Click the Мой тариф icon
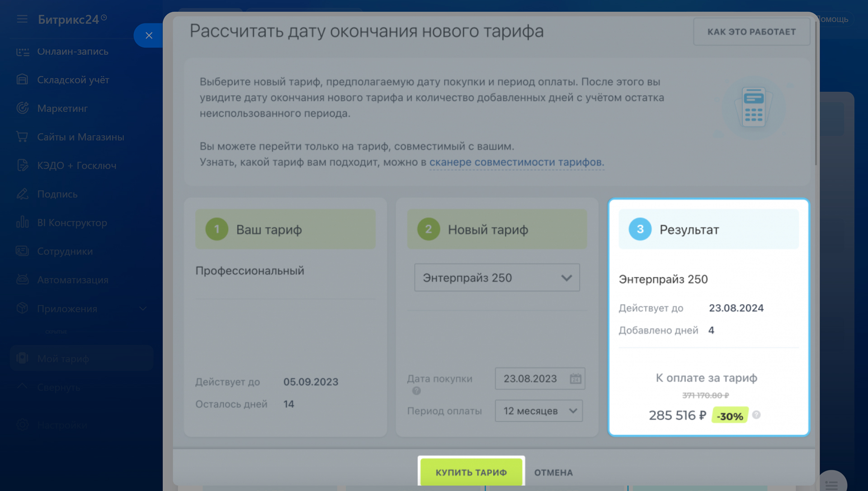 (22, 358)
